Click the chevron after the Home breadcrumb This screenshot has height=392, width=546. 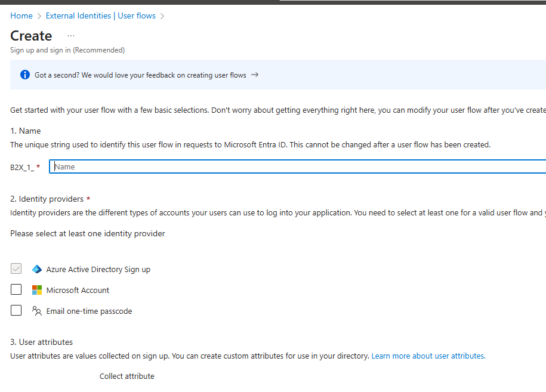pyautogui.click(x=38, y=16)
